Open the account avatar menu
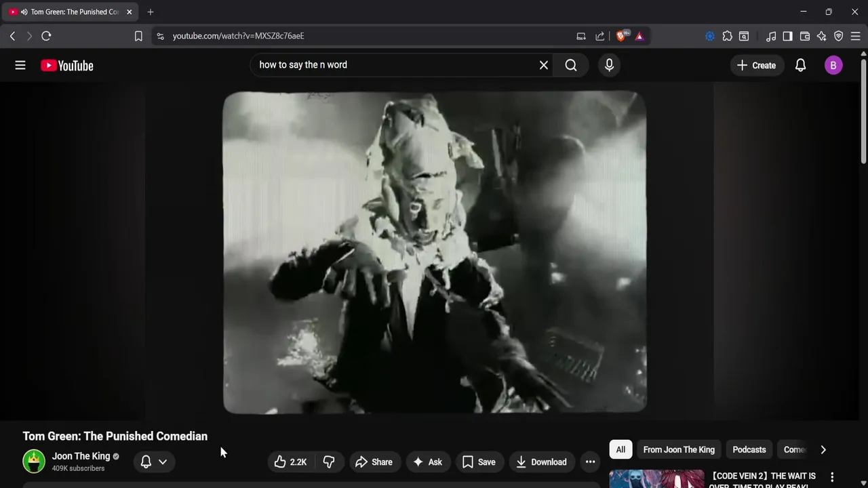868x488 pixels. 833,65
